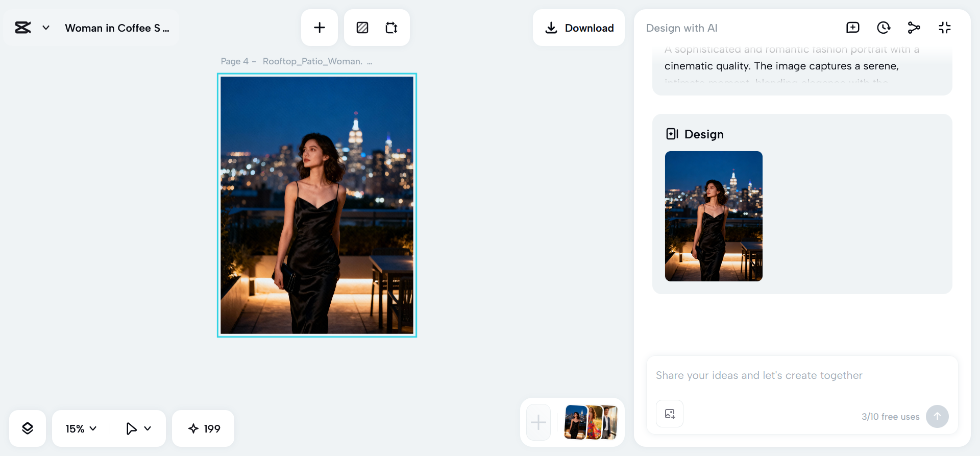The width and height of the screenshot is (980, 456).
Task: Rename the project title Woman in Coffee S...
Action: pyautogui.click(x=117, y=28)
